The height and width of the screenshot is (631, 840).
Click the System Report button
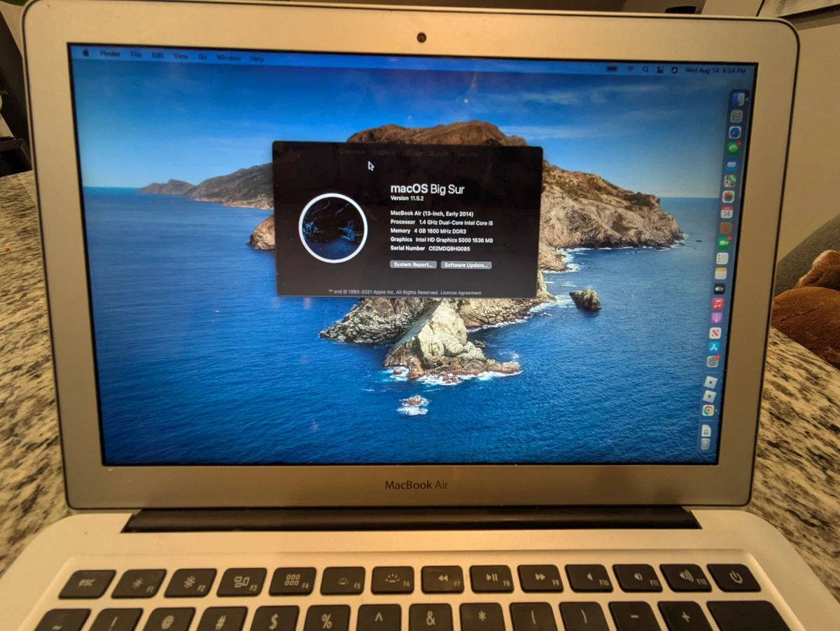[413, 265]
